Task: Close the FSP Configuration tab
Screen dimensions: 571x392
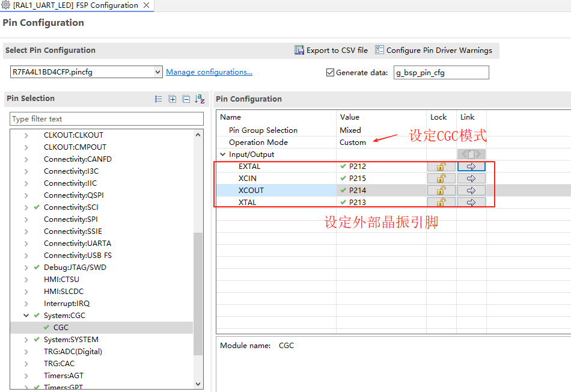Action: click(147, 5)
